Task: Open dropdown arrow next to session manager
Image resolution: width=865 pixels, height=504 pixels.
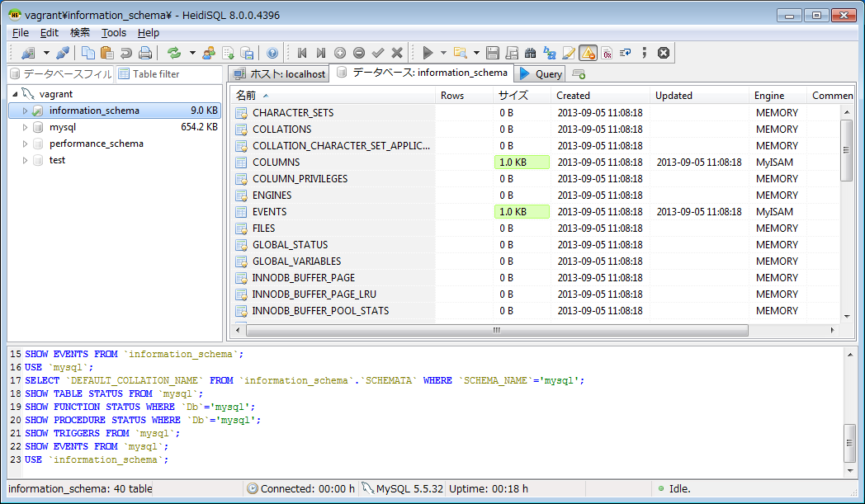Action: (x=46, y=53)
